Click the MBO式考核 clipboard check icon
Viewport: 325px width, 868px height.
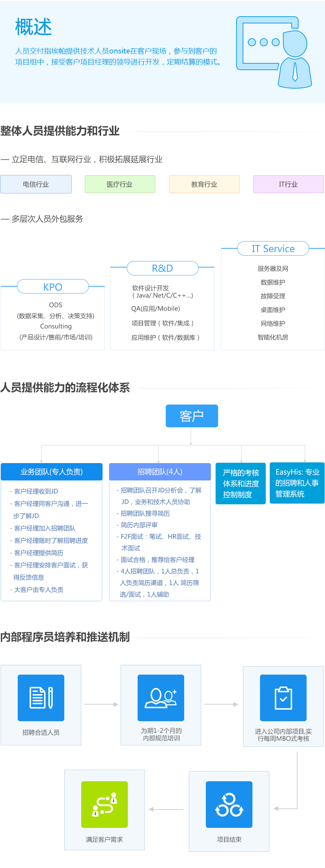tap(283, 697)
